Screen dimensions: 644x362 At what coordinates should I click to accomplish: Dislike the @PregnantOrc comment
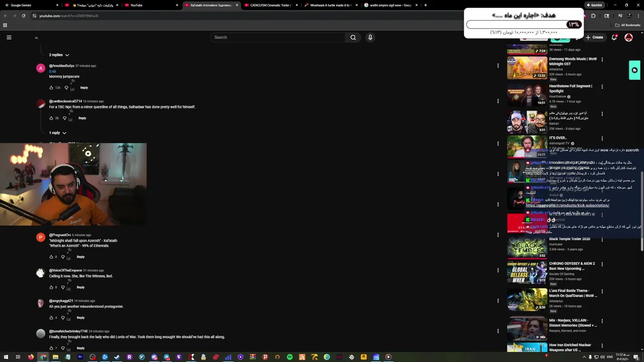63,257
